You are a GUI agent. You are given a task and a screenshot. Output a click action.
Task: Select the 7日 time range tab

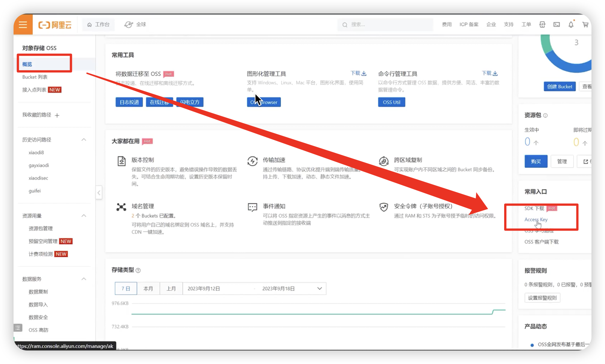[126, 289]
